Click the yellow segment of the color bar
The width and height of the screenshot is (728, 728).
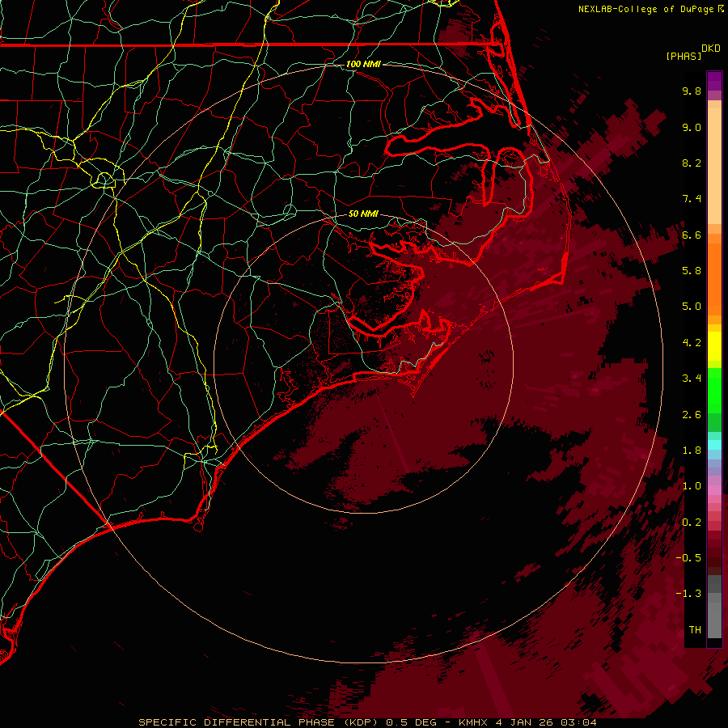tap(714, 346)
